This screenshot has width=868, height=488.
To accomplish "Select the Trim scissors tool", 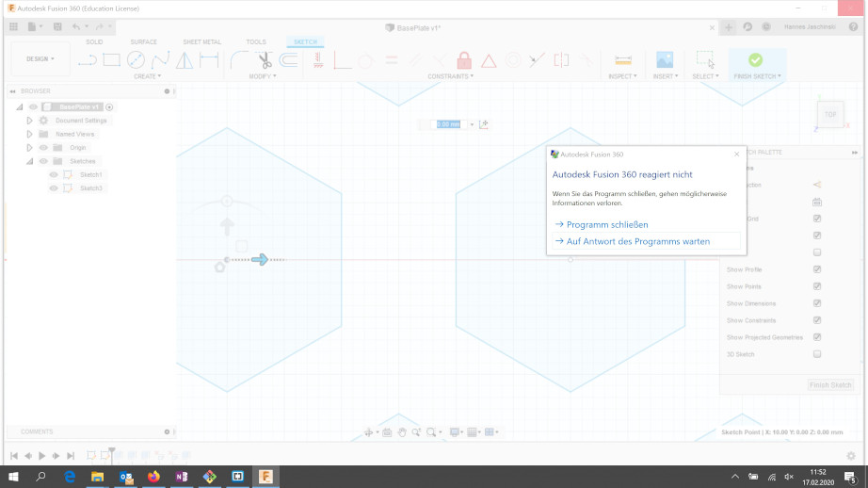I will click(x=265, y=60).
